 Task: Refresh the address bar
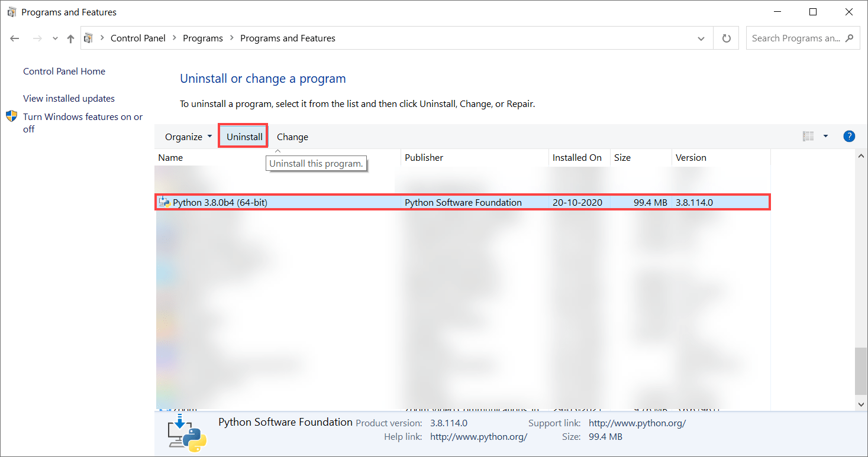pyautogui.click(x=725, y=38)
